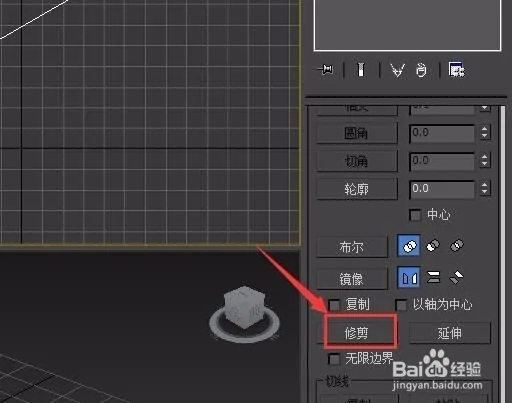The height and width of the screenshot is (403, 512).
Task: Open Configure Modifier Sets icon
Action: pyautogui.click(x=456, y=69)
